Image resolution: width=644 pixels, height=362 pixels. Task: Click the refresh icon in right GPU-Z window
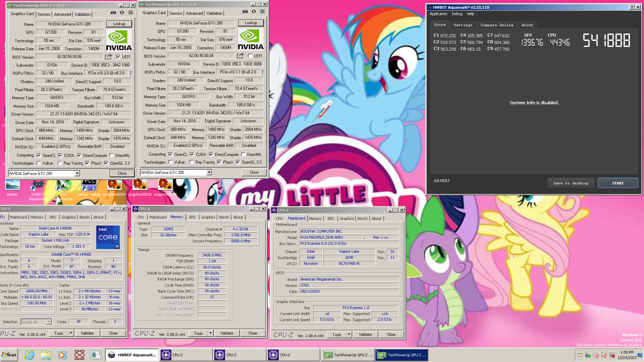(254, 12)
